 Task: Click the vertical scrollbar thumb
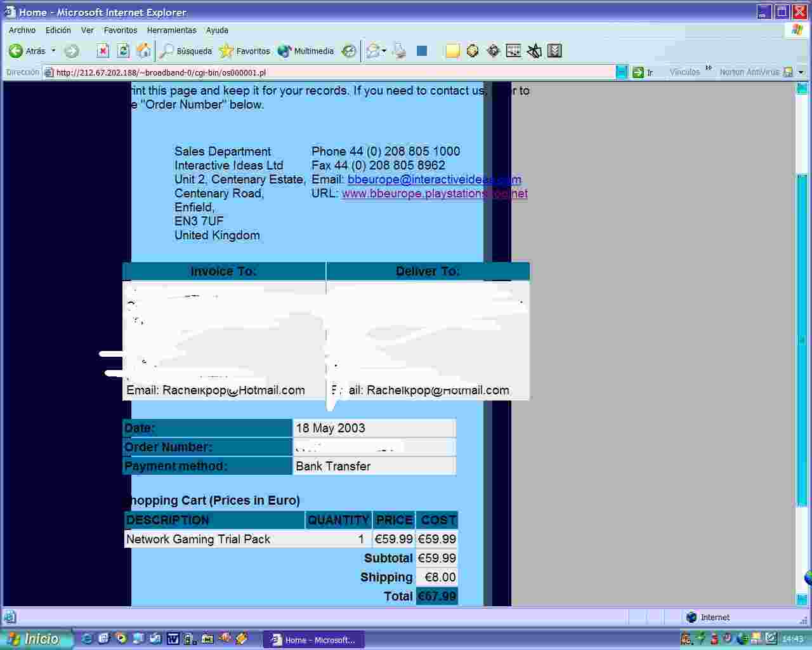[x=802, y=340]
